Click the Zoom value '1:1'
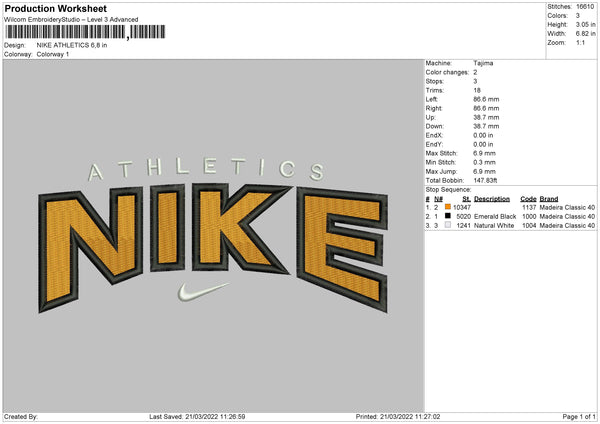This screenshot has height=424, width=600. (580, 43)
